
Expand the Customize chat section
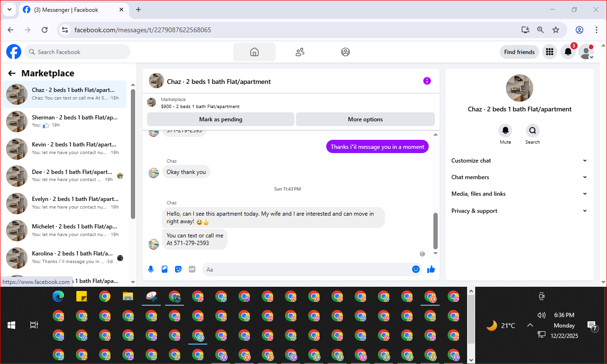click(x=519, y=161)
